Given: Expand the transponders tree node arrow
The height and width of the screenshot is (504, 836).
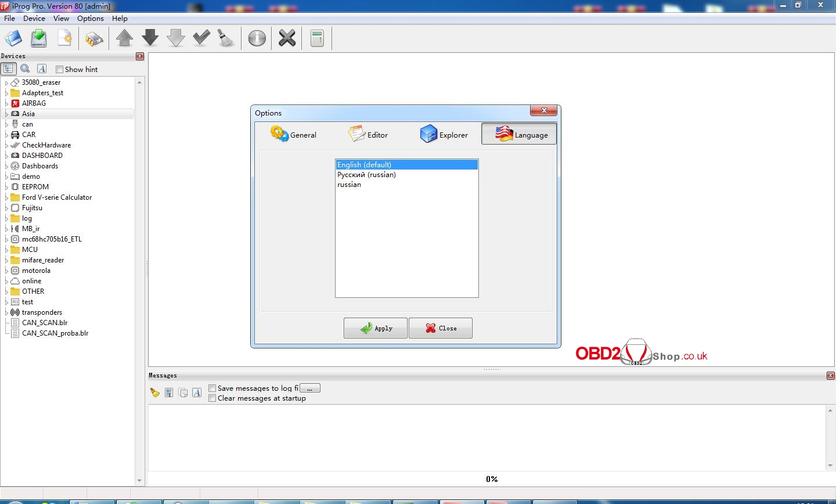Looking at the screenshot, I should pyautogui.click(x=6, y=312).
